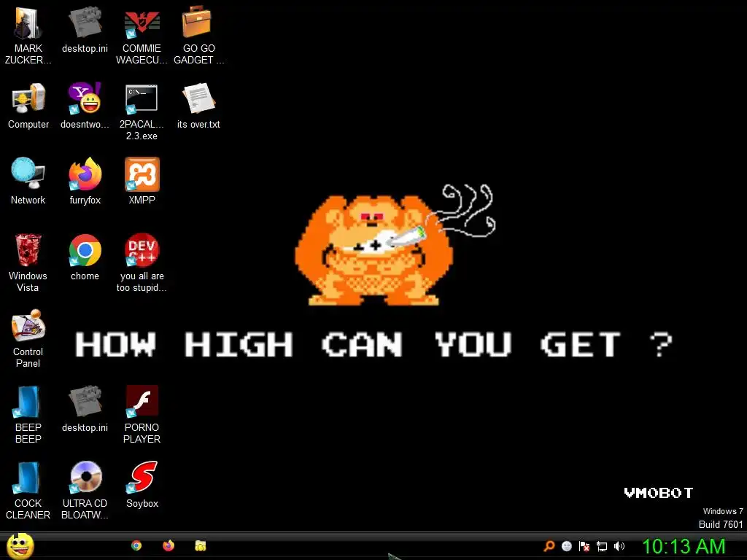This screenshot has width=747, height=560.
Task: Click the smiley face tray icon
Action: [566, 546]
